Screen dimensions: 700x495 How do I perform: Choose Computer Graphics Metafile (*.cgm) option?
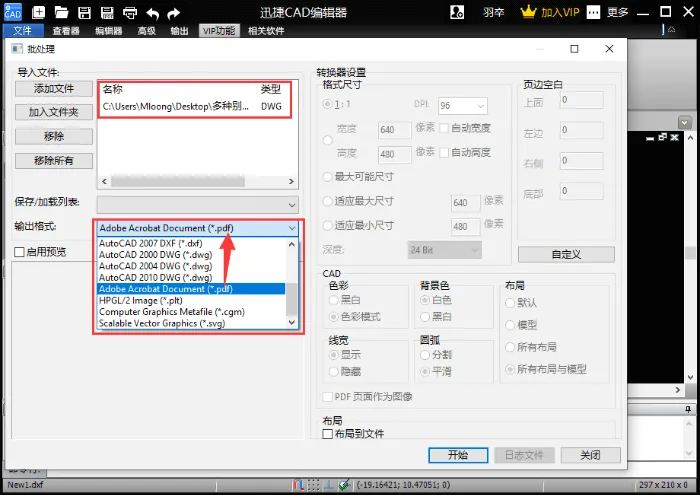coord(191,312)
